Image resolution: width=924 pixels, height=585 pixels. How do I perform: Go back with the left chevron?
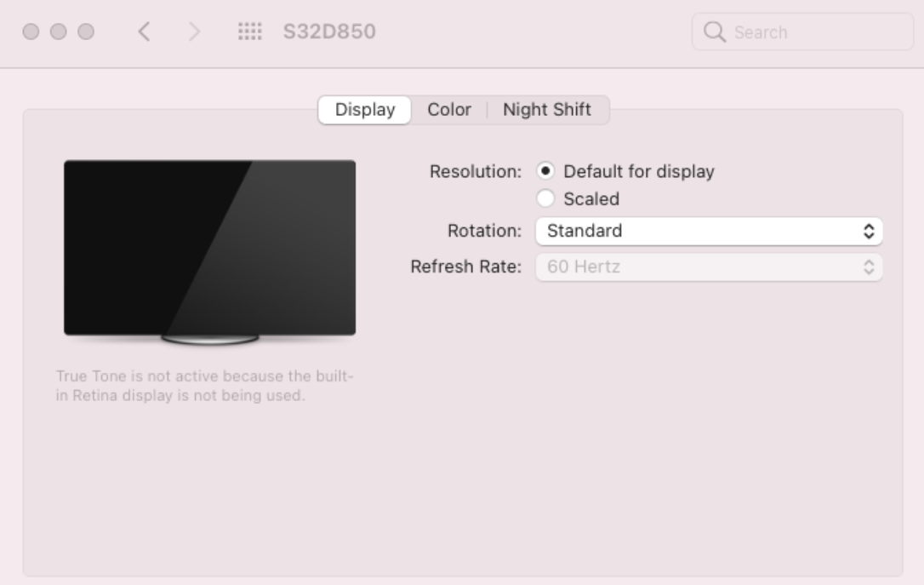point(145,32)
